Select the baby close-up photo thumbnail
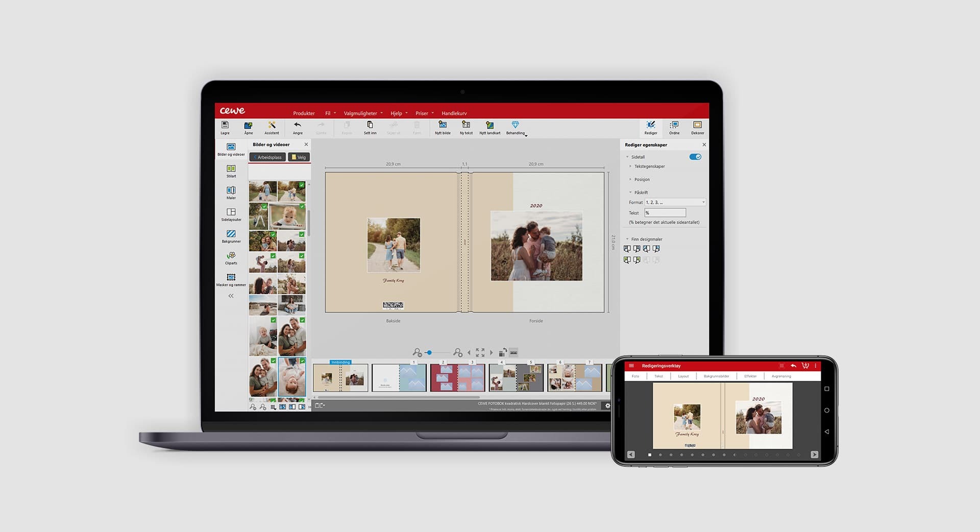 pos(287,216)
